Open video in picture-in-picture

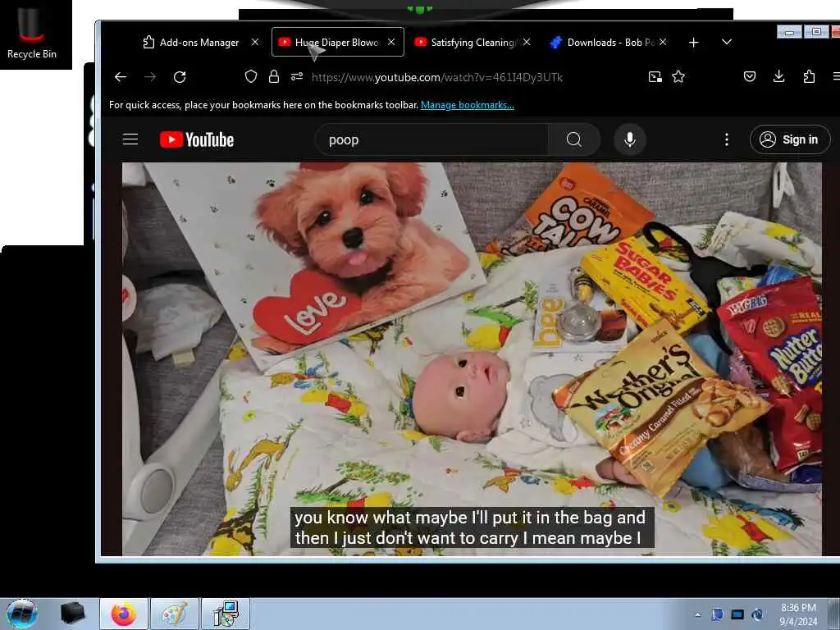655,77
